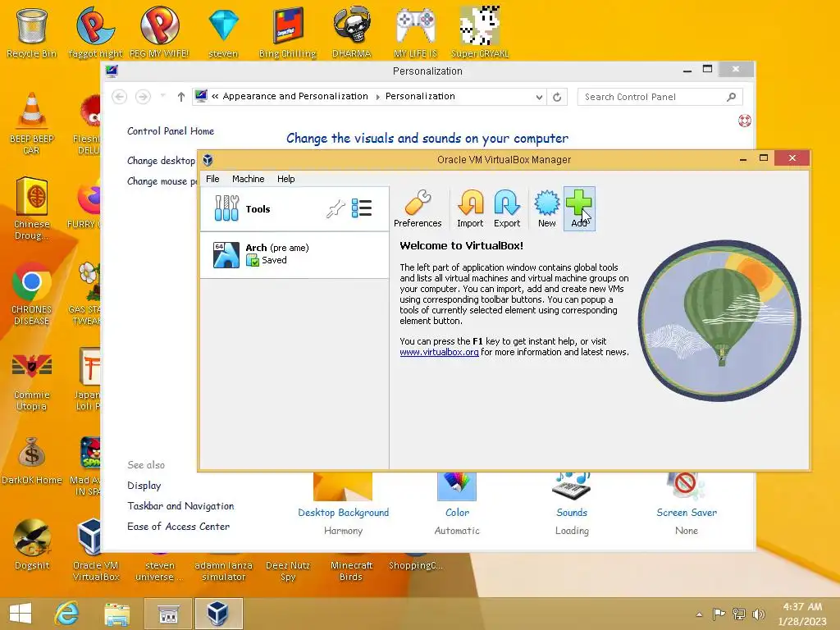
Task: Open Display link under See also
Action: pyautogui.click(x=144, y=486)
